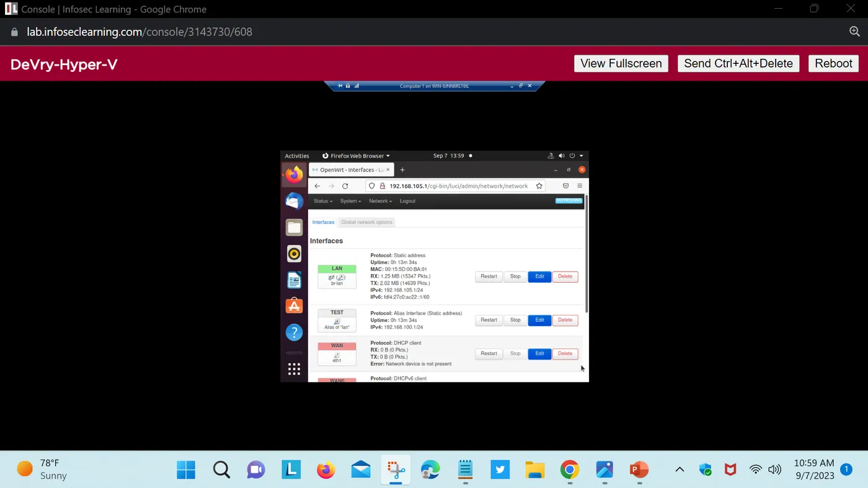Open Firefox from the Ubuntu dock
Image resolution: width=868 pixels, height=488 pixels.
[294, 175]
